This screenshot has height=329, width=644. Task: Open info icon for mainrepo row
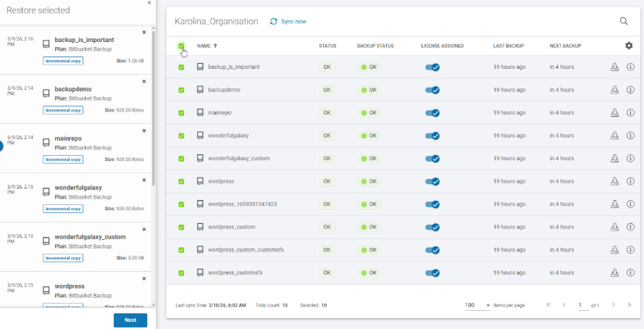click(630, 113)
